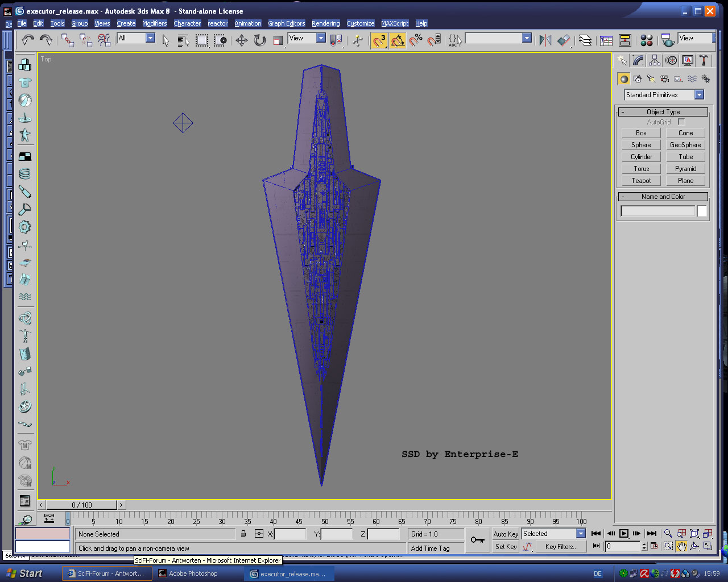Open the Rendering menu
Screen dimensions: 728x582
326,23
